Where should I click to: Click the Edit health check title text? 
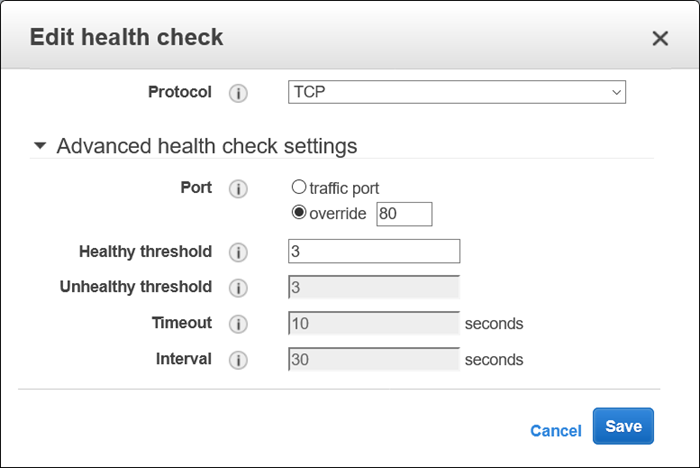click(x=127, y=38)
